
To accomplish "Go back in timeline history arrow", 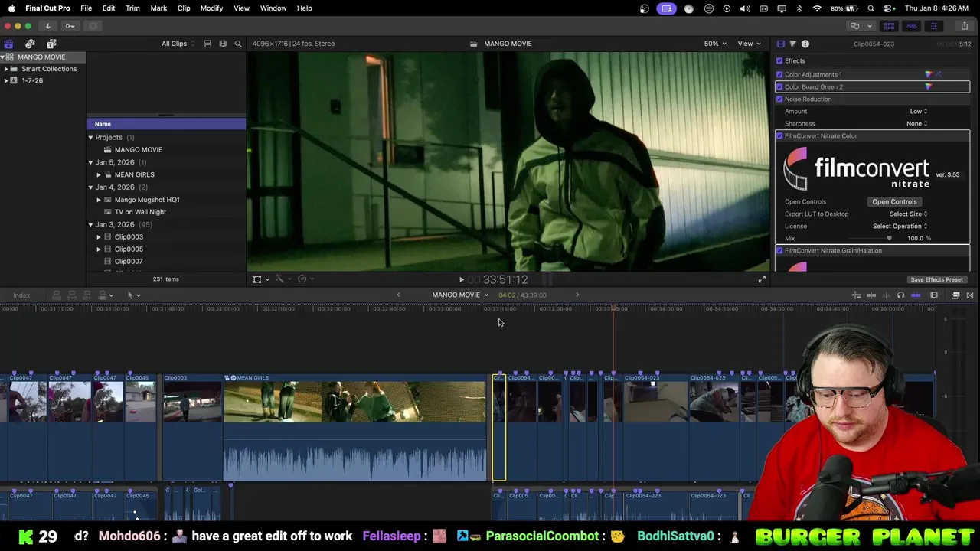I will [x=398, y=295].
